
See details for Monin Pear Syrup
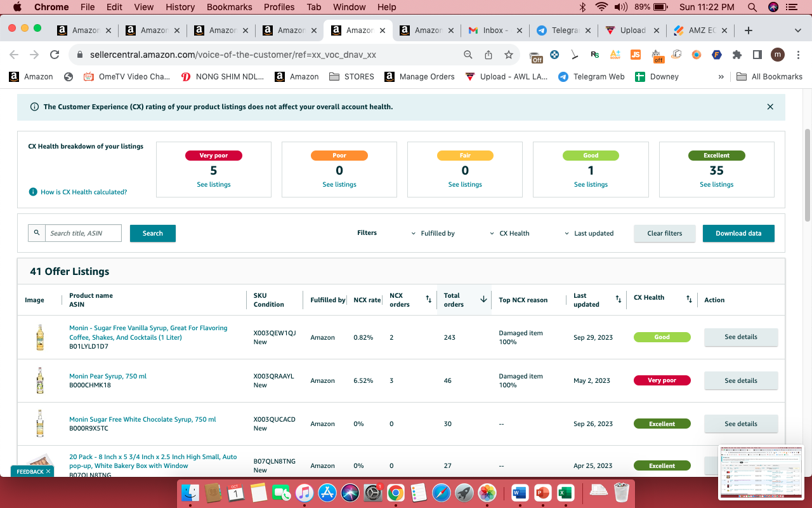coord(741,380)
